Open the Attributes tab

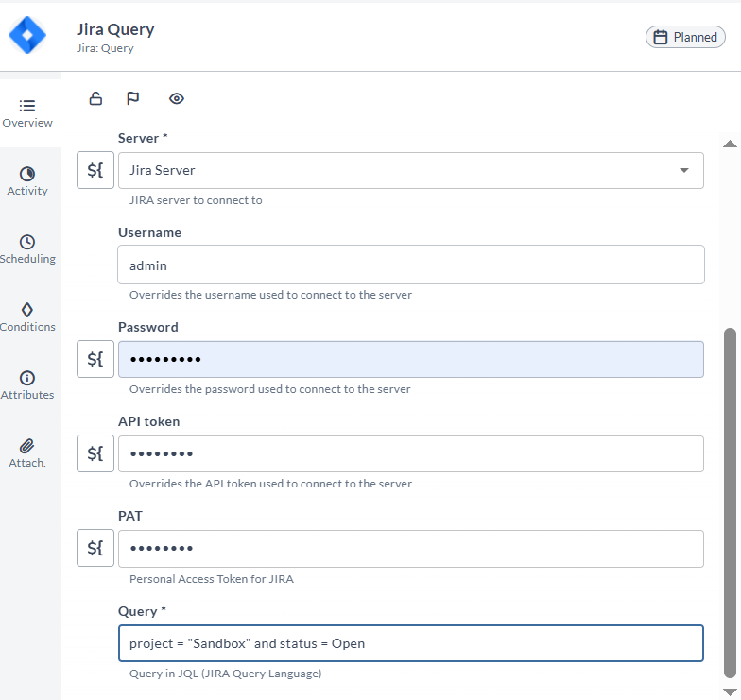point(27,385)
